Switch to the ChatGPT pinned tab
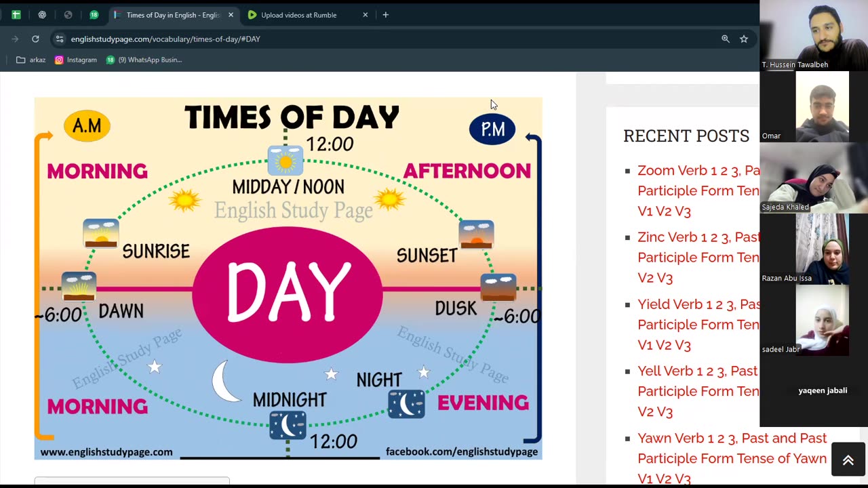 coord(42,15)
